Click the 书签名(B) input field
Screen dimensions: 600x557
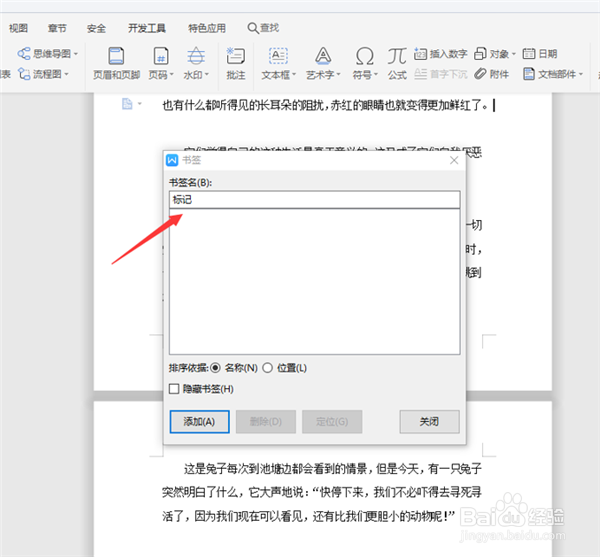coord(315,200)
